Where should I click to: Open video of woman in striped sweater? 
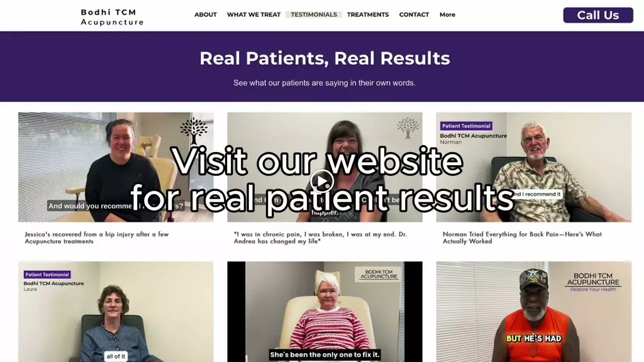(325, 312)
